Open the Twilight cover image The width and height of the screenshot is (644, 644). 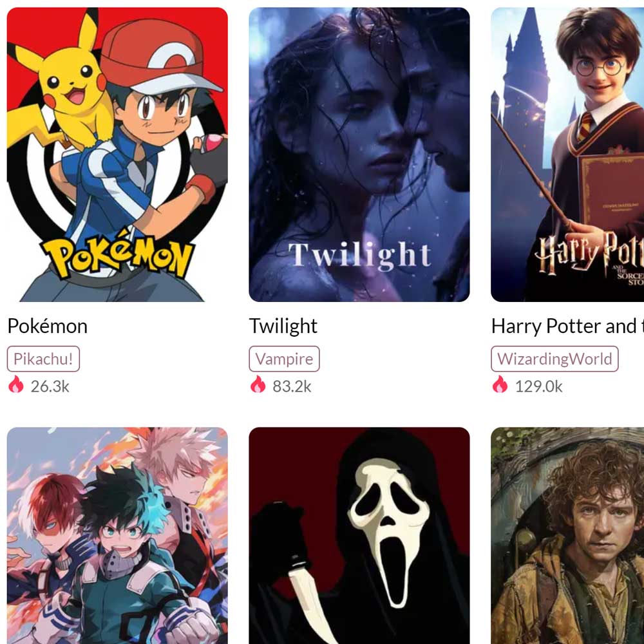(x=359, y=155)
